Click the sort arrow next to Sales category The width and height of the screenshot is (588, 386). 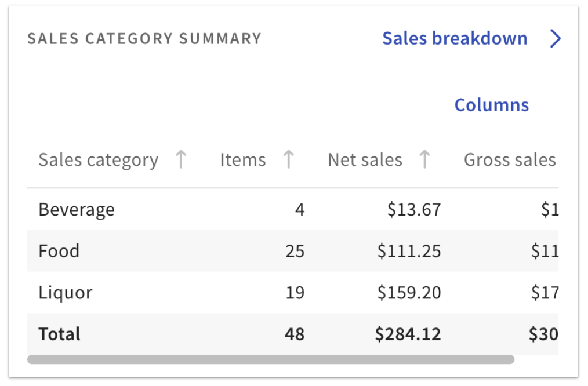pos(182,159)
